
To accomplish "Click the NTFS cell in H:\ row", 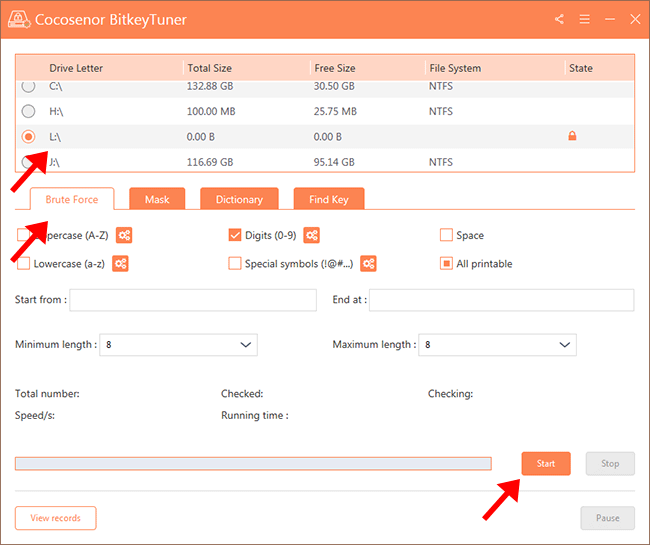I will coord(441,111).
